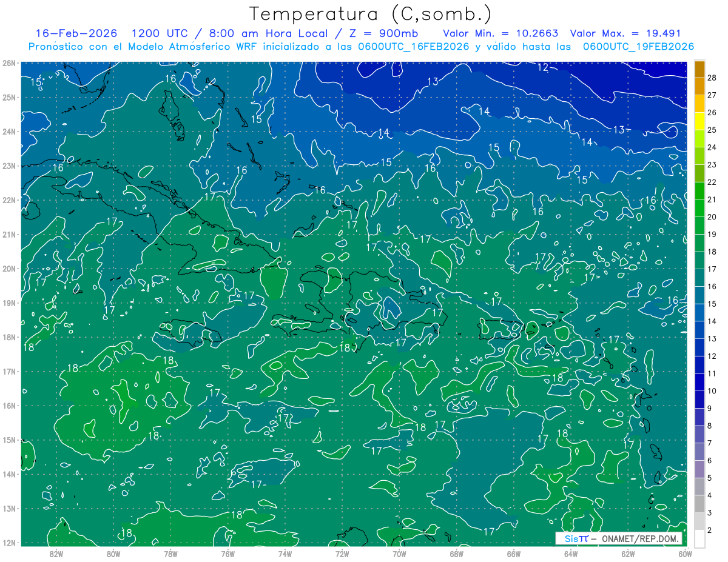Image resolution: width=728 pixels, height=562 pixels.
Task: Click the latitude axis label "20N"
Action: click(9, 269)
